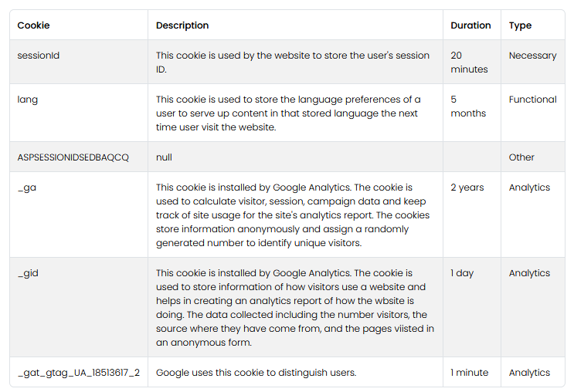This screenshot has height=392, width=574.
Task: Click the null description cell
Action: [x=164, y=157]
